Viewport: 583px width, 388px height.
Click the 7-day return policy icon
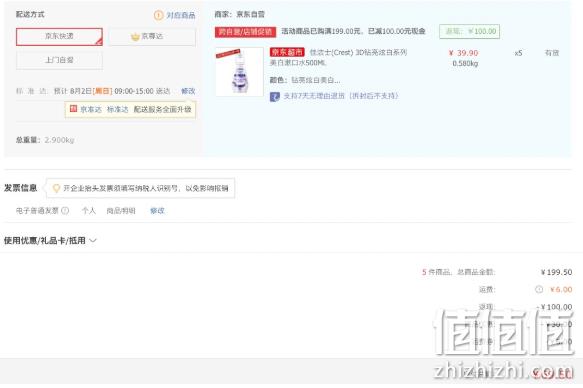(274, 96)
